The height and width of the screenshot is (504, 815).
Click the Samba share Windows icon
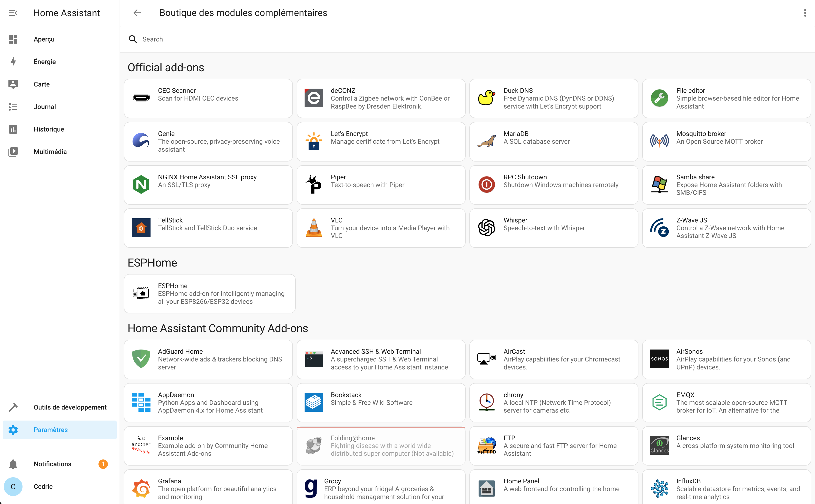659,184
